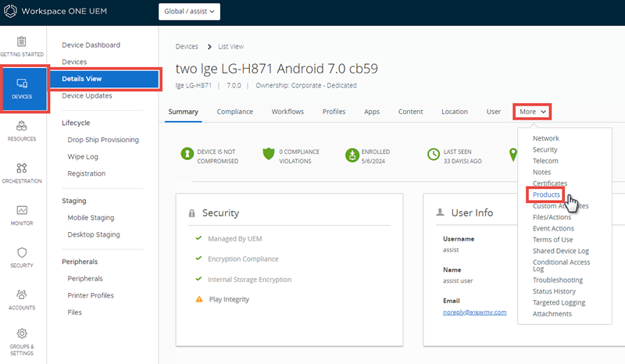625x364 pixels.
Task: Choose Telecom from the More menu
Action: [545, 161]
